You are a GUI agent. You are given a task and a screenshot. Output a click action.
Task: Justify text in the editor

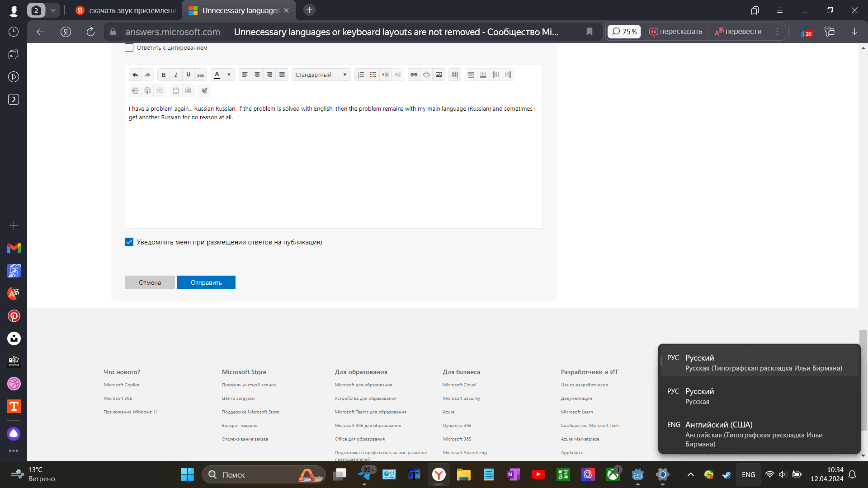coord(282,75)
